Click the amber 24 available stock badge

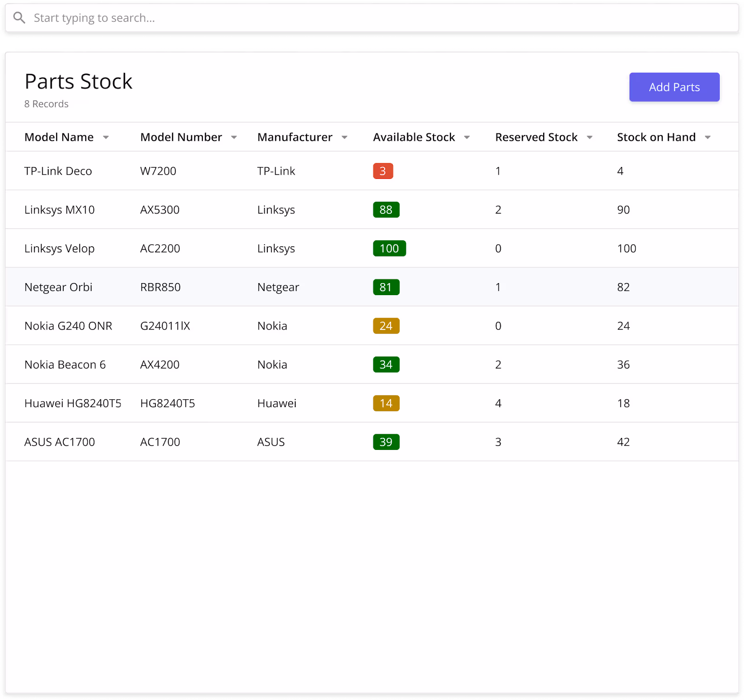point(386,326)
